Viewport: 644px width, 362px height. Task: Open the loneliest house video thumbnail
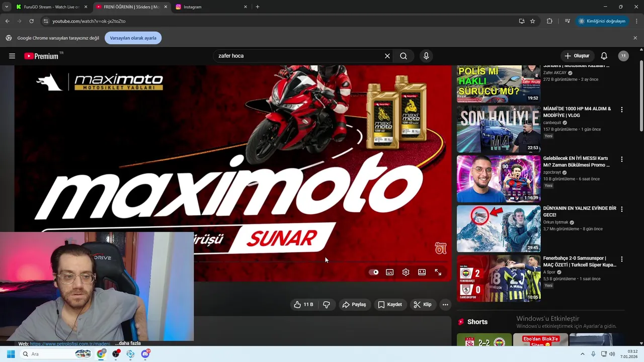tap(499, 228)
